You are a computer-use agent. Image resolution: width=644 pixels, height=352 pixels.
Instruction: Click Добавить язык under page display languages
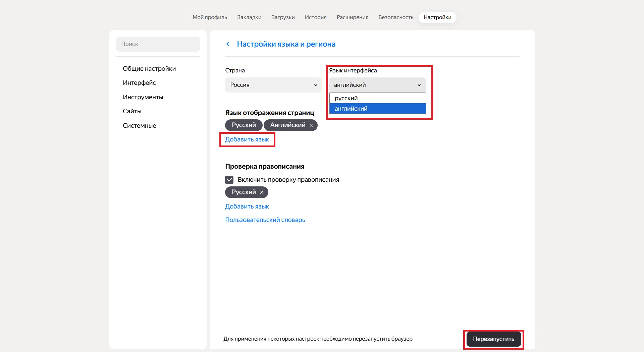click(247, 139)
